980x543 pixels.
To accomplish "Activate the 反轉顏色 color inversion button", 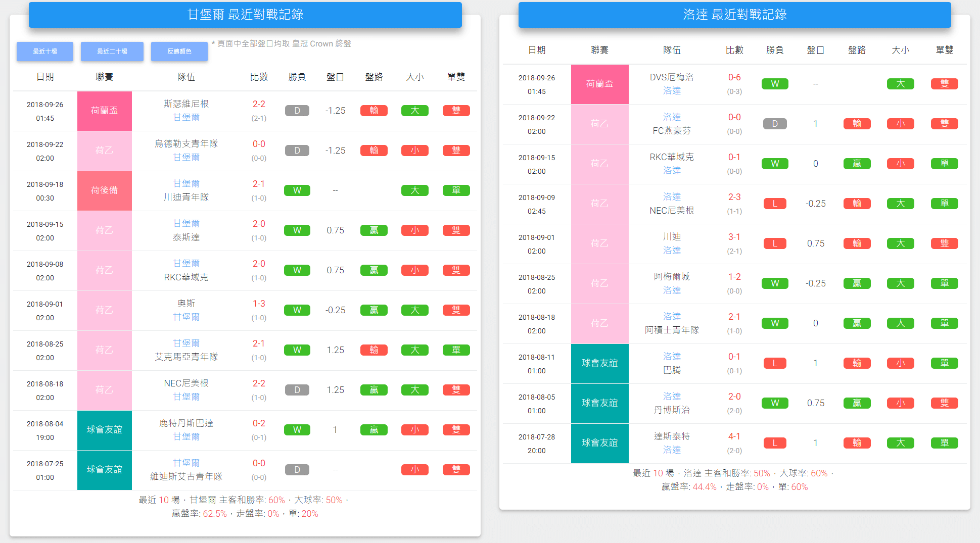I will pyautogui.click(x=179, y=51).
